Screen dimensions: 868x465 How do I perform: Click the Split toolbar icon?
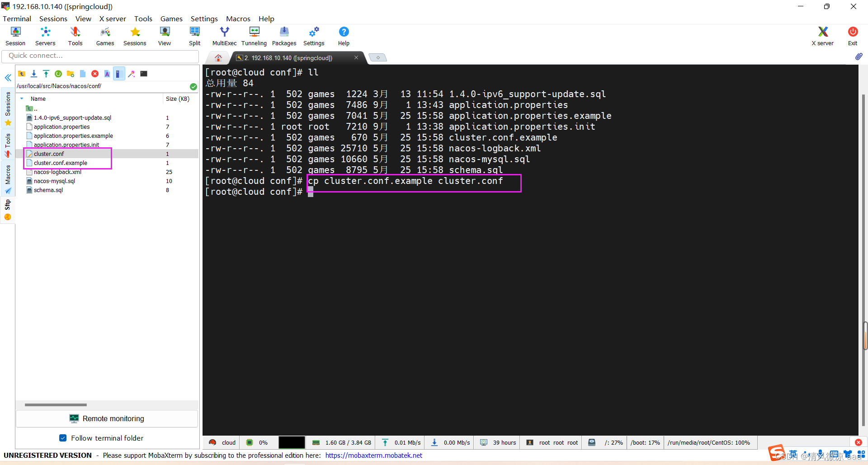tap(194, 36)
